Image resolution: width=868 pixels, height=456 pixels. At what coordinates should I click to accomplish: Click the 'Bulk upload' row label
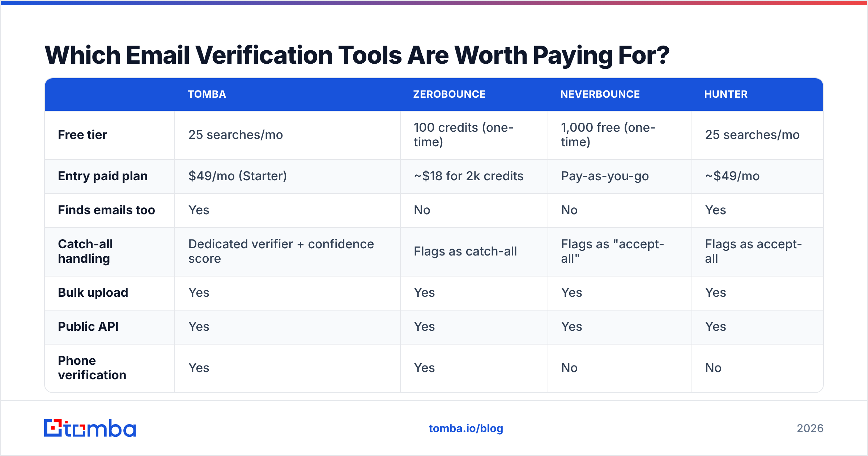click(x=93, y=292)
